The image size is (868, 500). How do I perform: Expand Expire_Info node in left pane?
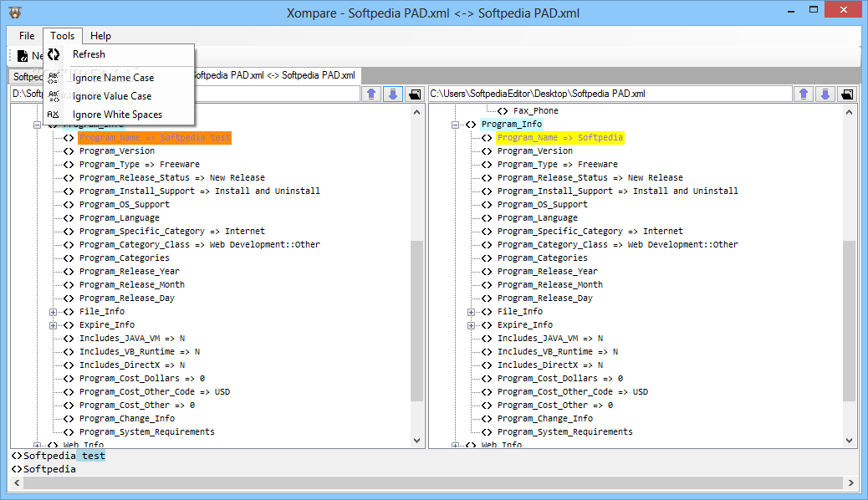(53, 325)
